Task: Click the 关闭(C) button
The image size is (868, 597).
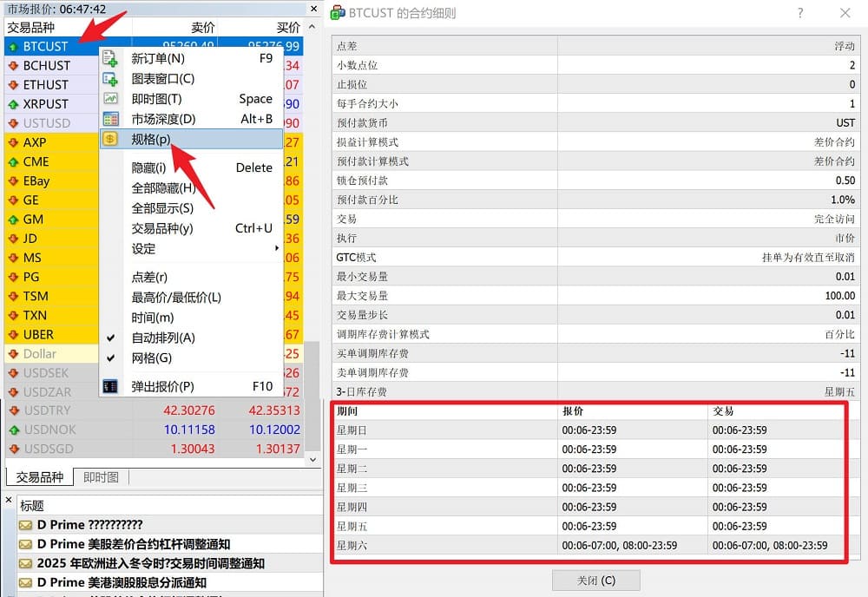Action: pos(595,580)
